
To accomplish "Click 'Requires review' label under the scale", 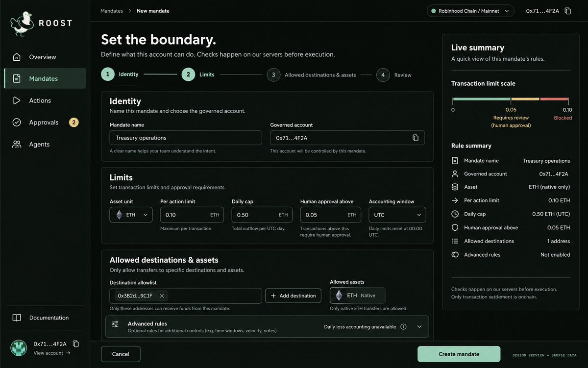I will pos(511,118).
